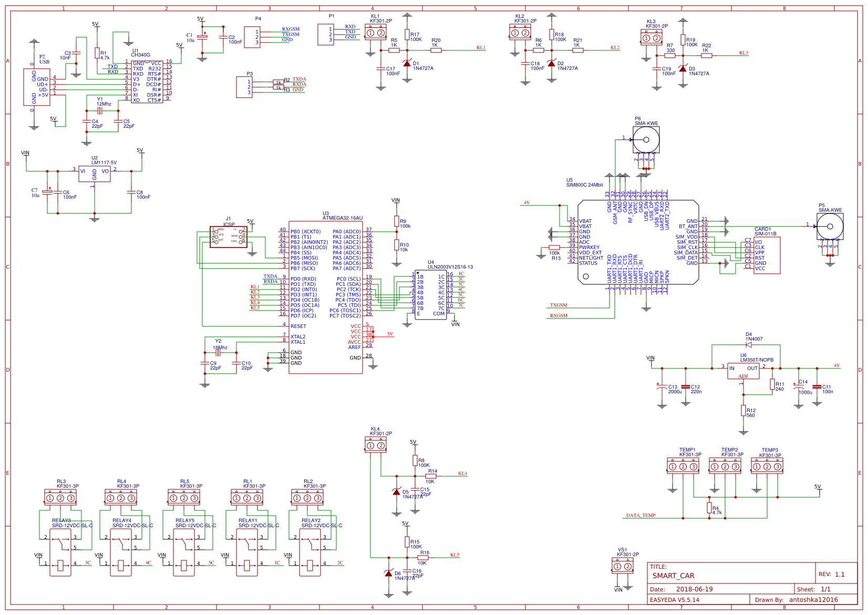Click the 1N4007 diode D4
The image size is (868, 615).
749,345
